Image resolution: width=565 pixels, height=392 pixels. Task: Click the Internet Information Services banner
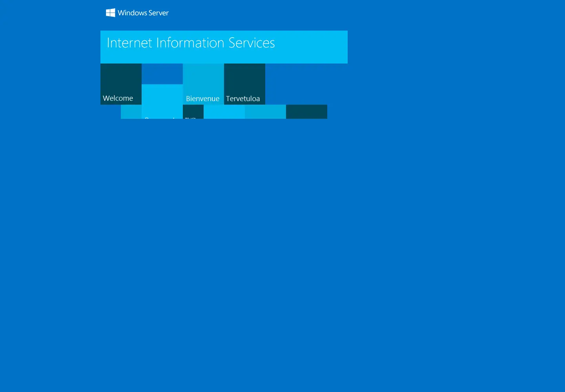[x=224, y=47]
